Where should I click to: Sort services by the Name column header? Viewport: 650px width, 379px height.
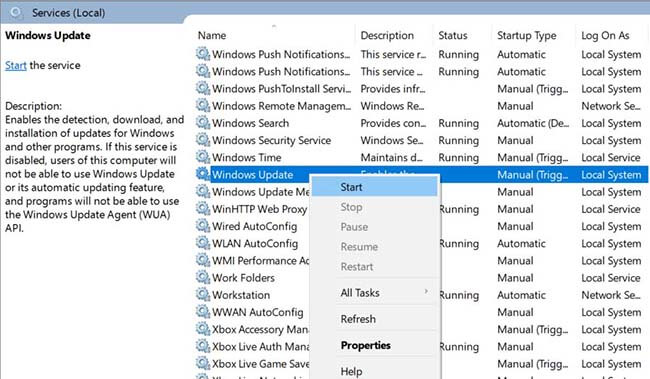point(212,36)
